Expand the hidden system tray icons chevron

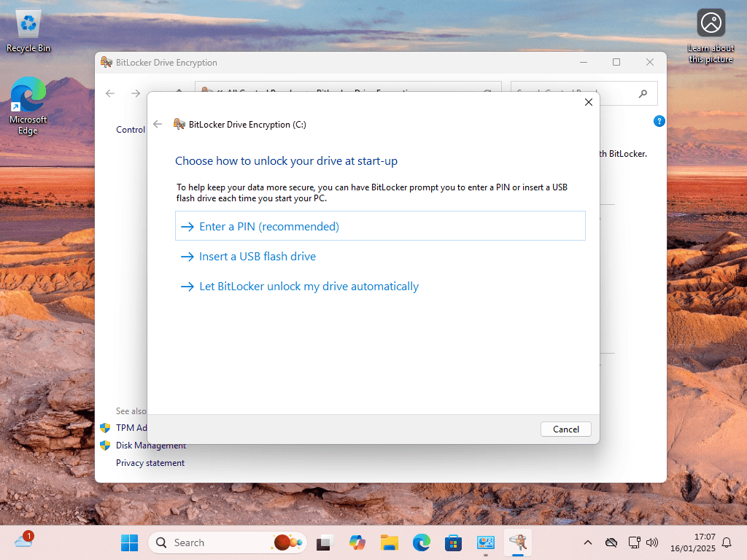587,542
